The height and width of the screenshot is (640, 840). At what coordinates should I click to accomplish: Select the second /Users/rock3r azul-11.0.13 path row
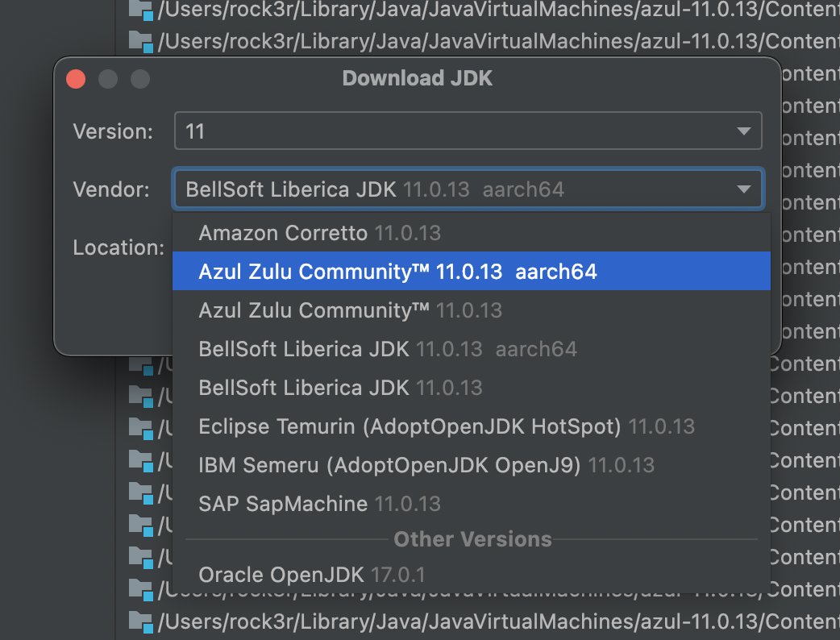[x=484, y=41]
